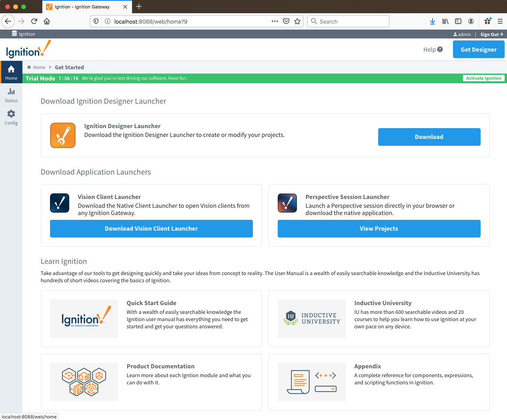Viewport: 507px width, 420px height.
Task: Open the Quick Start Guide thumbnail
Action: coord(84,319)
